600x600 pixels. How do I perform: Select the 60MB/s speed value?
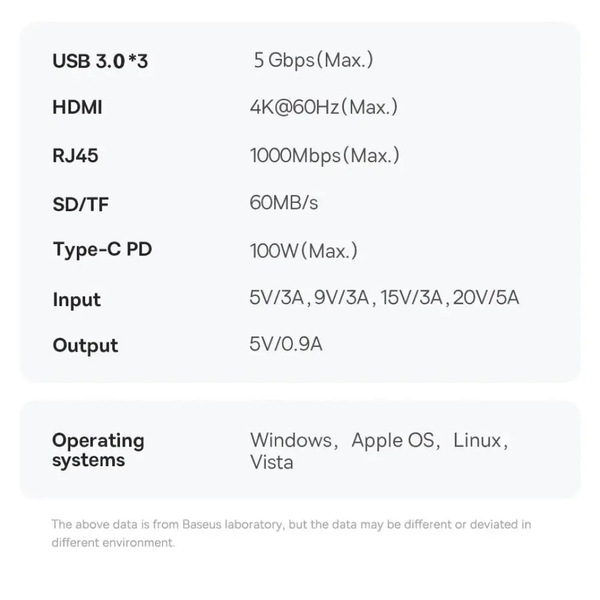[284, 203]
